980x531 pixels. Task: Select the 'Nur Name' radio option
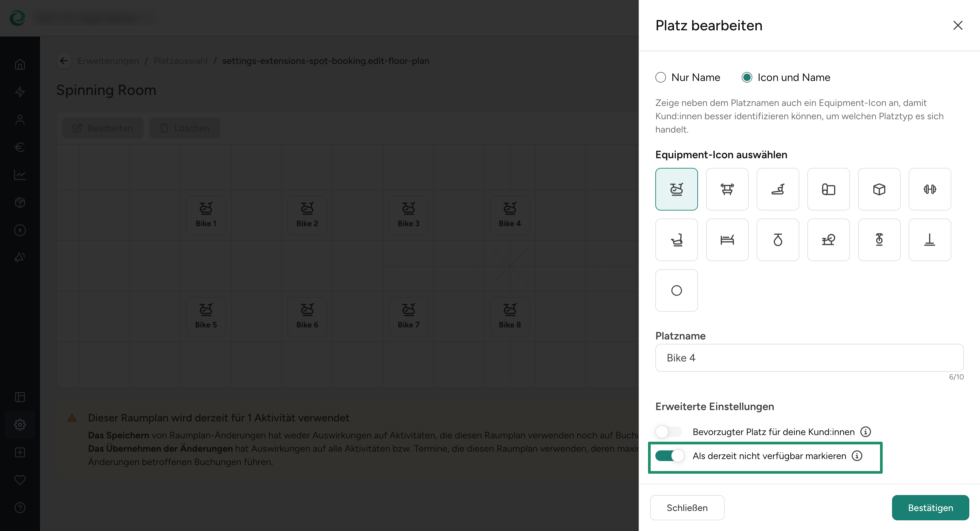point(661,77)
